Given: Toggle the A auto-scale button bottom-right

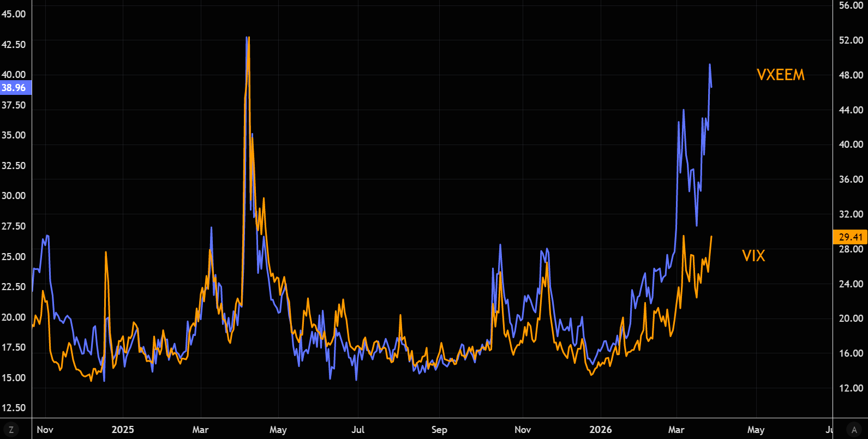Looking at the screenshot, I should 854,430.
